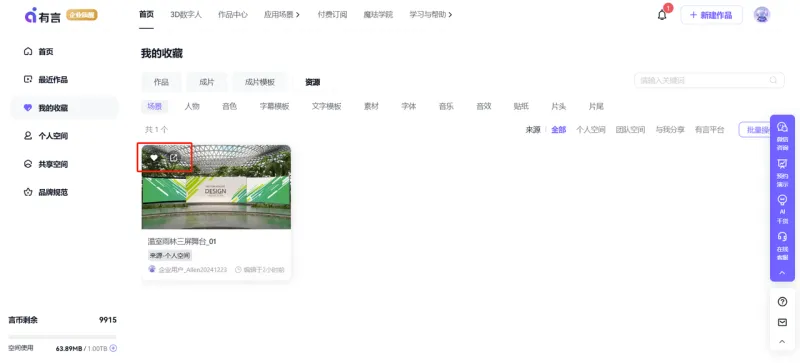800x363 pixels.
Task: Select the 人物 resource category
Action: click(x=192, y=106)
